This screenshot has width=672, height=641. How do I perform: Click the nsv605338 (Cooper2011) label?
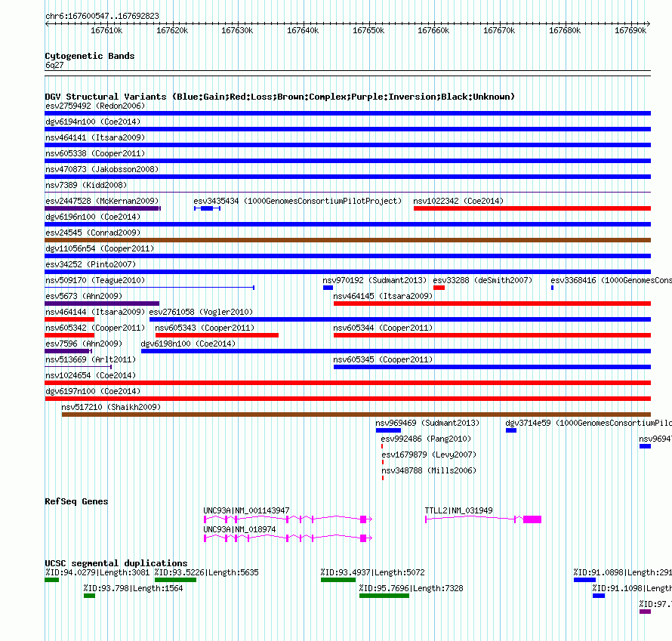(95, 153)
